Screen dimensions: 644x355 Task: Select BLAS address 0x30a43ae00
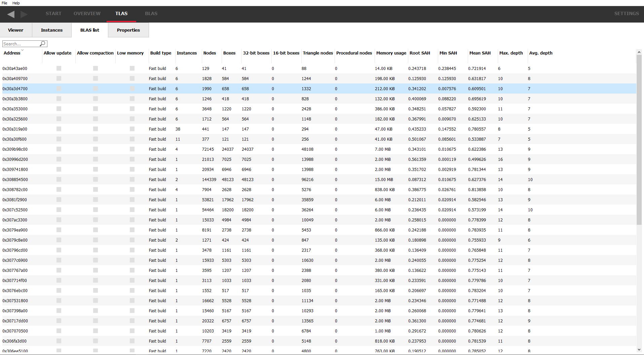pyautogui.click(x=15, y=68)
